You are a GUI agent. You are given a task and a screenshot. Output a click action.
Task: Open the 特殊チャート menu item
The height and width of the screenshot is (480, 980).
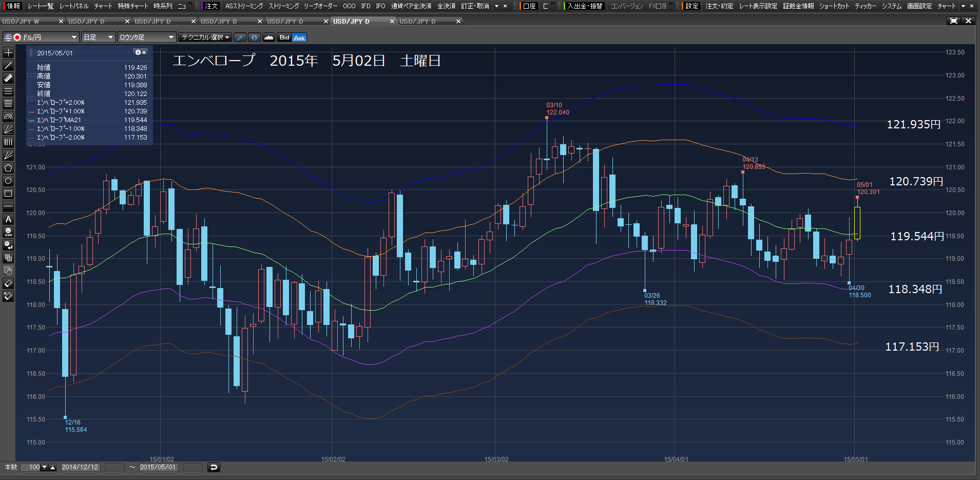tap(133, 6)
